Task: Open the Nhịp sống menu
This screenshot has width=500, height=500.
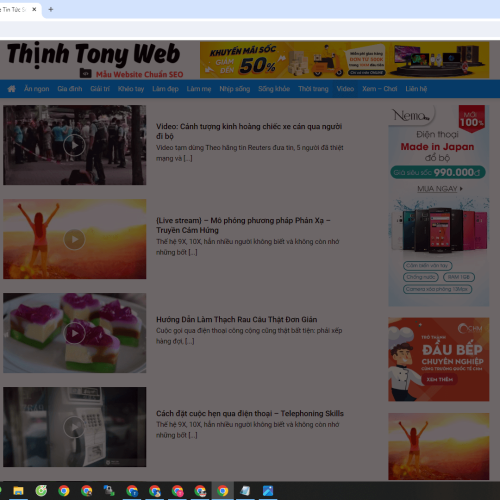Action: 235,89
